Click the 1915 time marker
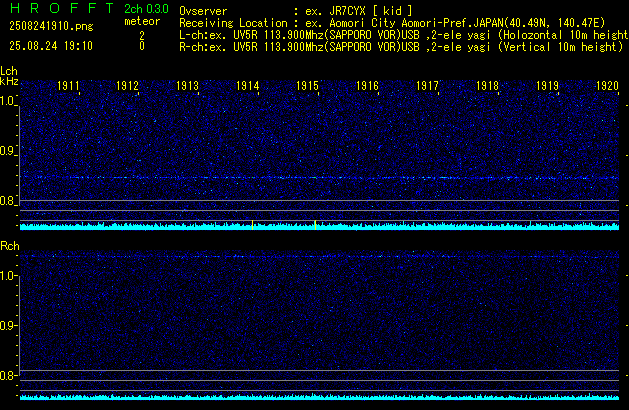Viewport: 629px width, 410px height. 307,86
